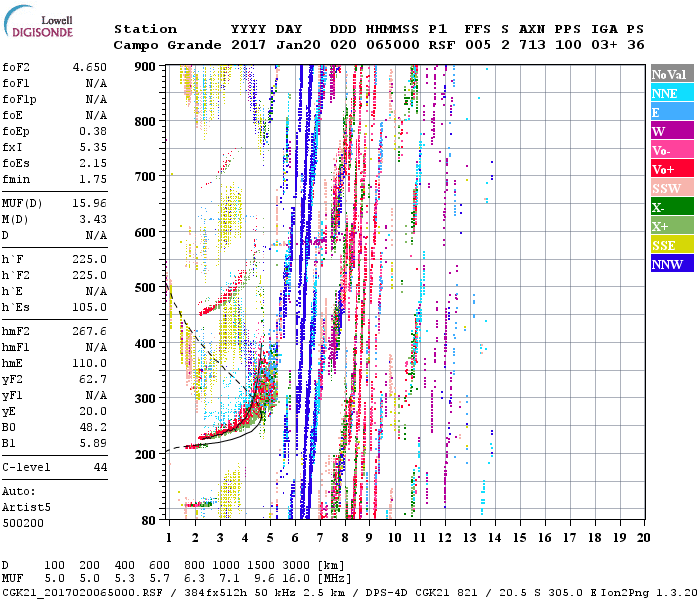
Task: Click the MUF 9.6 value for 1500 km
Action: [x=265, y=578]
